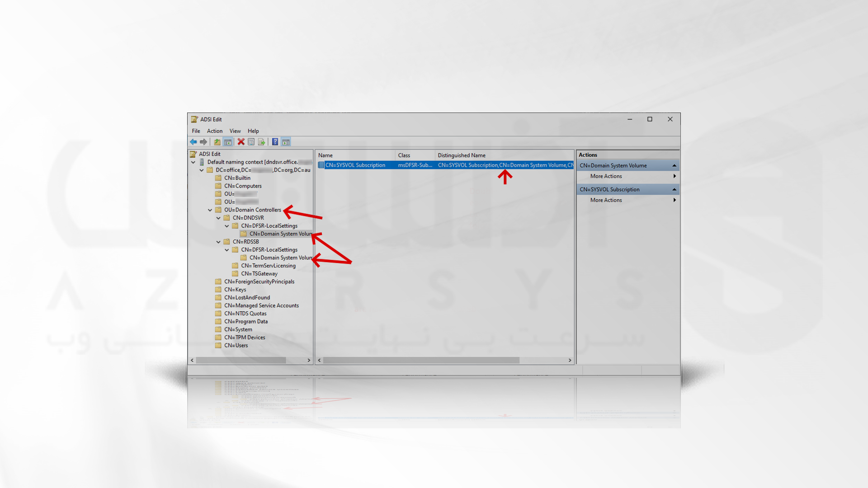Select CN=Domain System Volume under CN=RDSSB
Screen dimensions: 868x488
(x=280, y=258)
